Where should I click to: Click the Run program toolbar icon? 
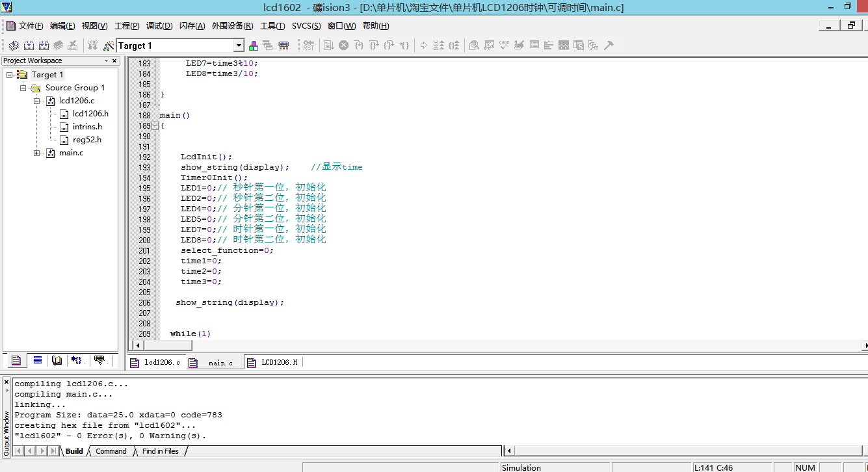(x=329, y=46)
